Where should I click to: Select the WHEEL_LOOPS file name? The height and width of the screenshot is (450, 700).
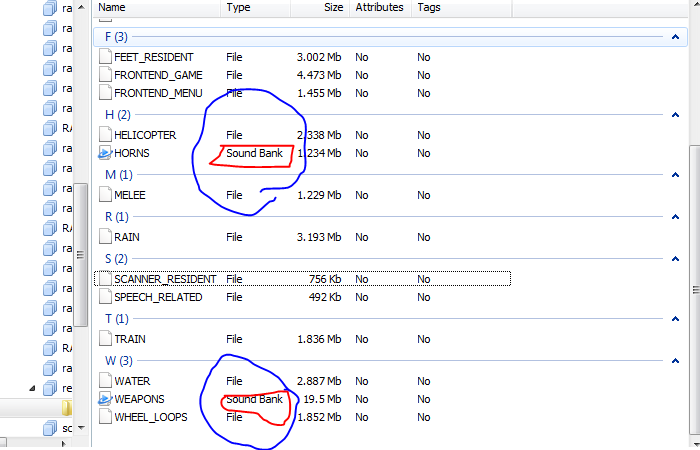click(x=151, y=417)
